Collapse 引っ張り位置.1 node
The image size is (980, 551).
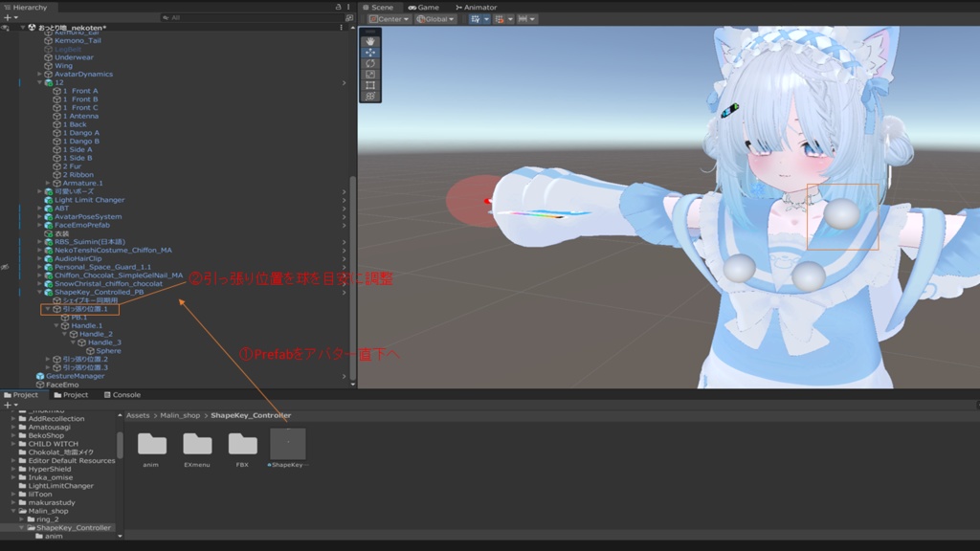coord(48,309)
